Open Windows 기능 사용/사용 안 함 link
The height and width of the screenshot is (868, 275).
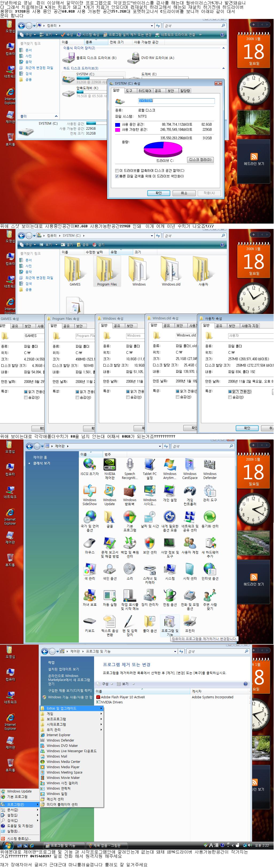[x=70, y=697]
